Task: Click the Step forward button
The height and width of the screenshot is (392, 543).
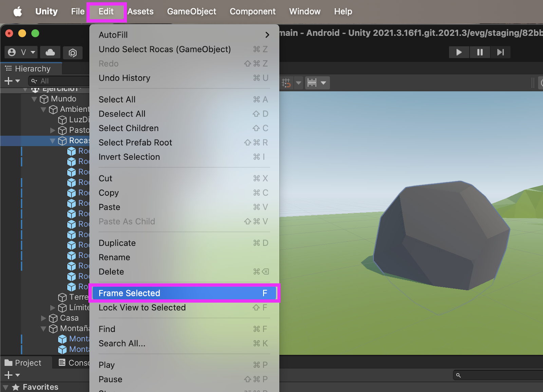Action: [500, 52]
